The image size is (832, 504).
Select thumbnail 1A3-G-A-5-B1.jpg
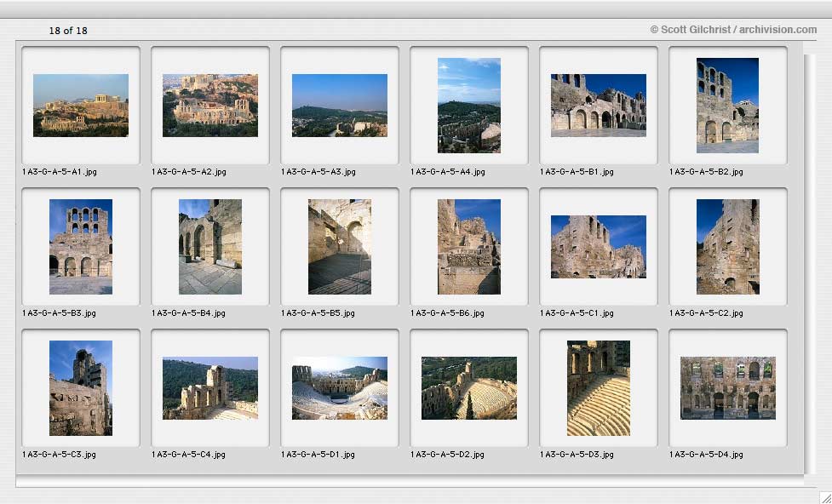599,106
